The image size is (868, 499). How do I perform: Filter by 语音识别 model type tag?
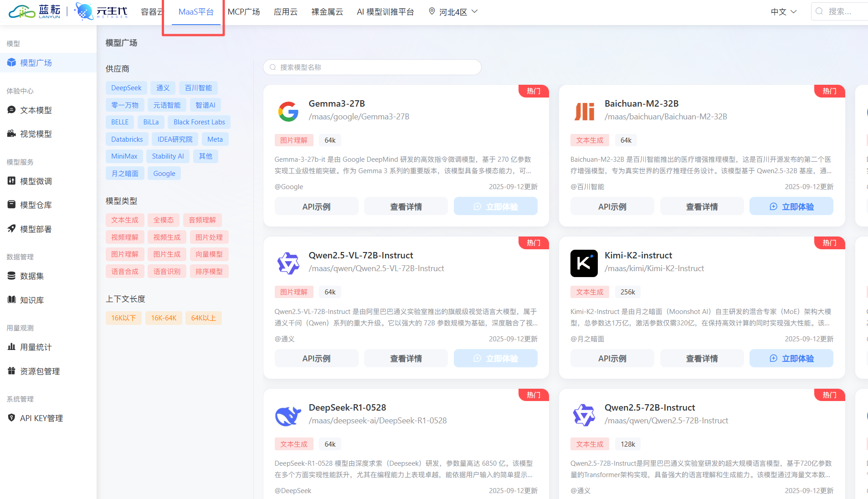pyautogui.click(x=167, y=272)
